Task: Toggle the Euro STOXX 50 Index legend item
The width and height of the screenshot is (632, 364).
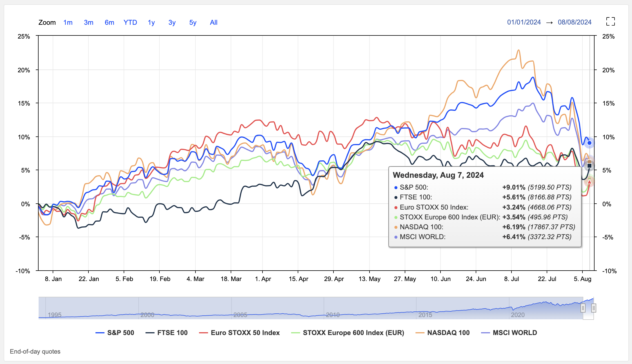Action: click(239, 333)
